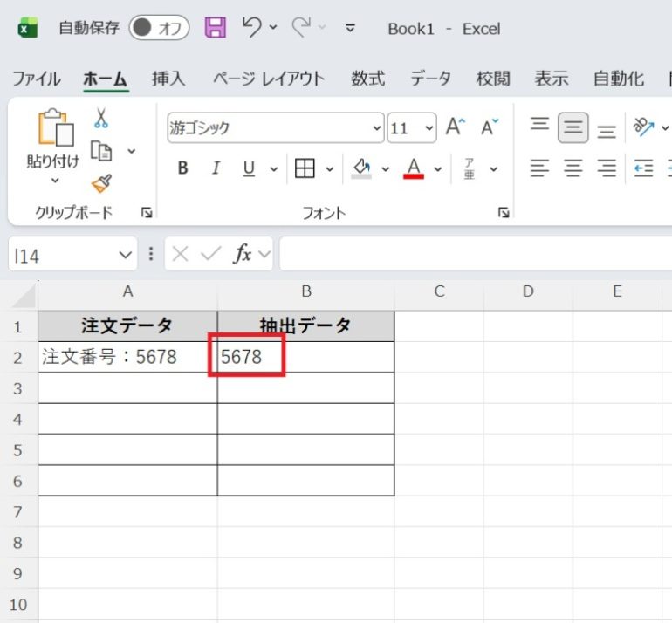Image resolution: width=672 pixels, height=623 pixels.
Task: Click the Fill Color bucket icon
Action: tap(361, 168)
